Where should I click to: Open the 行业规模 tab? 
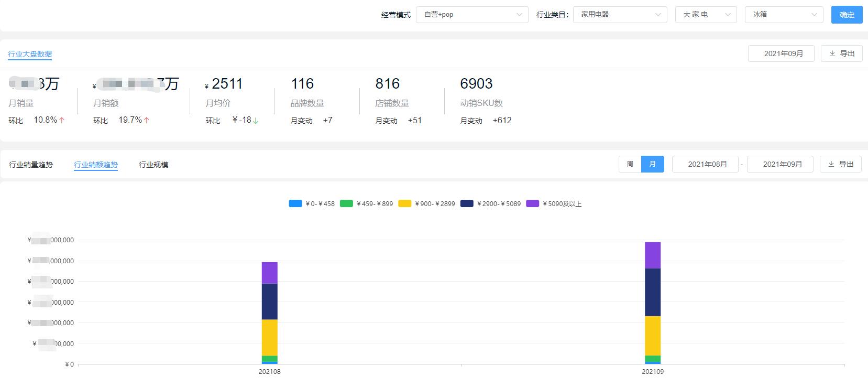coord(153,165)
